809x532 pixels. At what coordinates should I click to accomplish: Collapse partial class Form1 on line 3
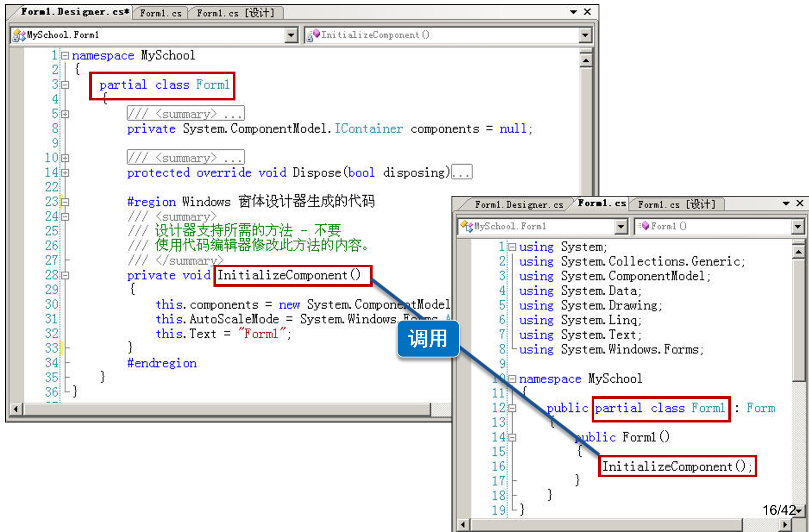(65, 85)
